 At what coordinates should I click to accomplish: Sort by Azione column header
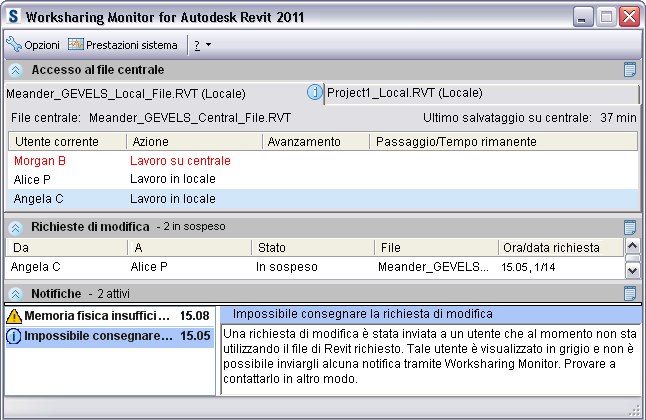(x=194, y=142)
